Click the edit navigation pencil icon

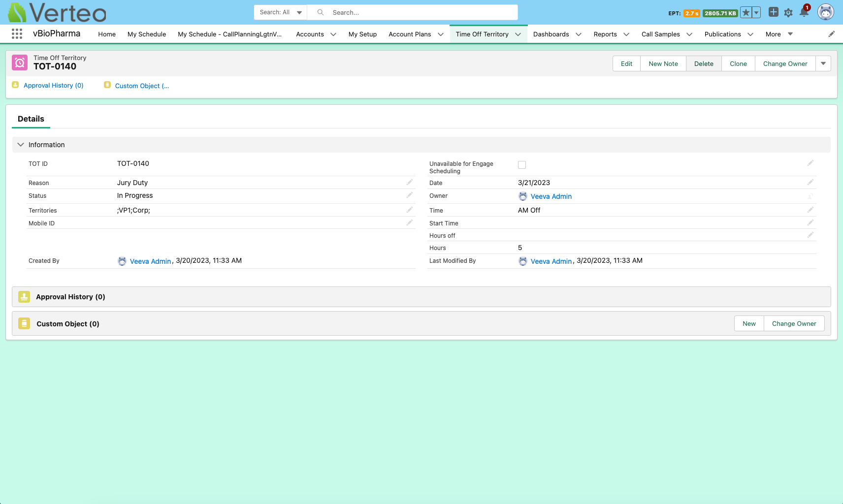[831, 34]
